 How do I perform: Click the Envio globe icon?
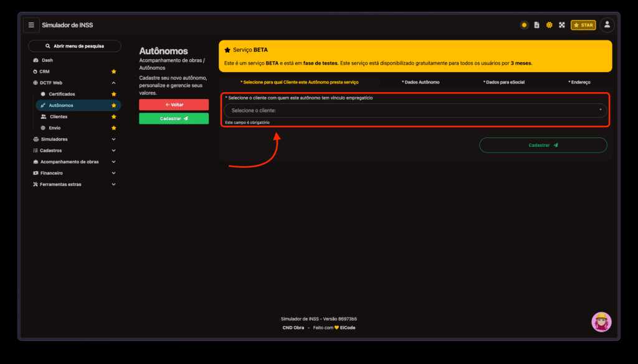pos(43,128)
